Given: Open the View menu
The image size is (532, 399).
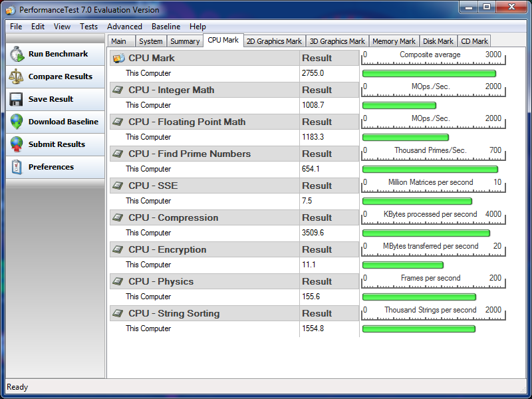Looking at the screenshot, I should 62,27.
